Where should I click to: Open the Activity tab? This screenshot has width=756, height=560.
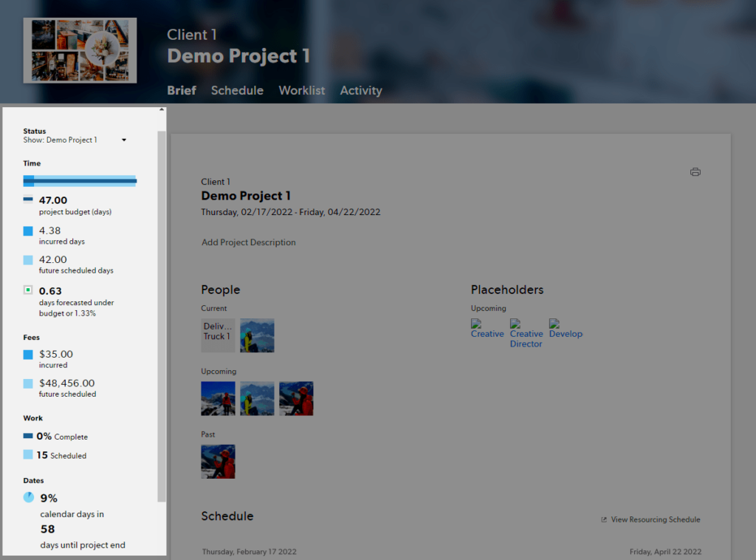(361, 90)
